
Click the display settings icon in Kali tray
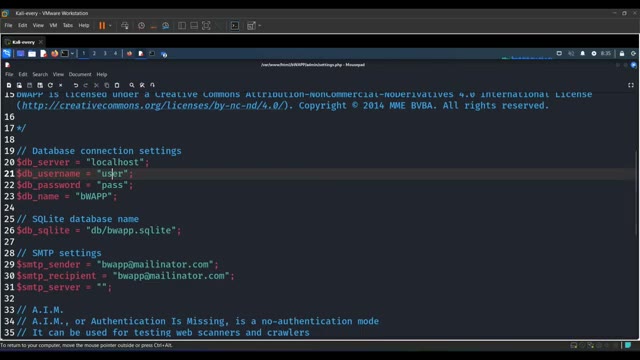point(559,53)
